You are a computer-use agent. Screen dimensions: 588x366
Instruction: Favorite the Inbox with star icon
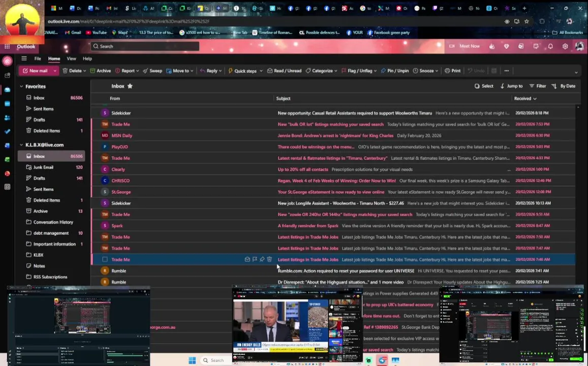pos(130,86)
